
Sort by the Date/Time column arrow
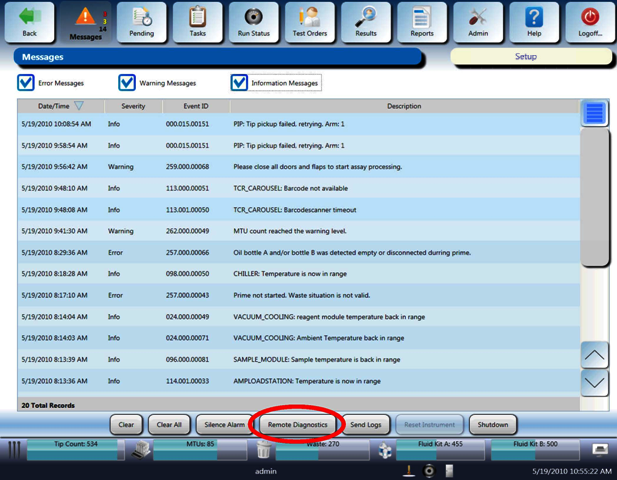(79, 106)
